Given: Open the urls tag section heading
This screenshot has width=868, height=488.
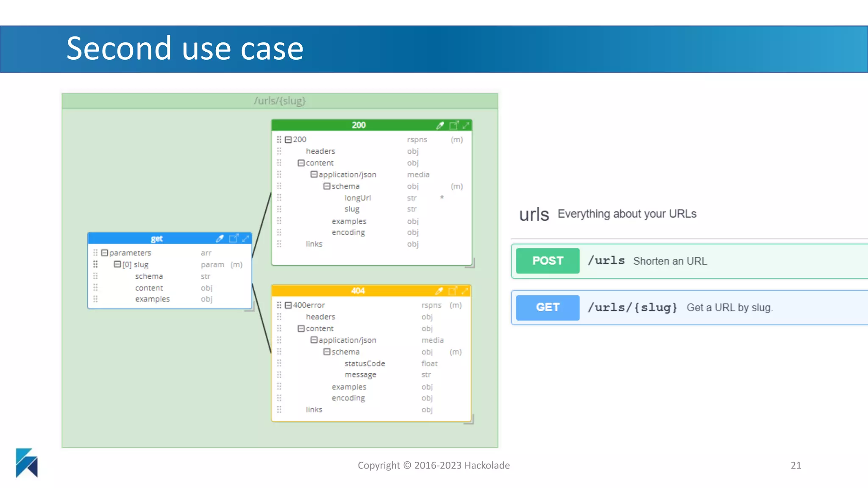Looking at the screenshot, I should pyautogui.click(x=534, y=214).
